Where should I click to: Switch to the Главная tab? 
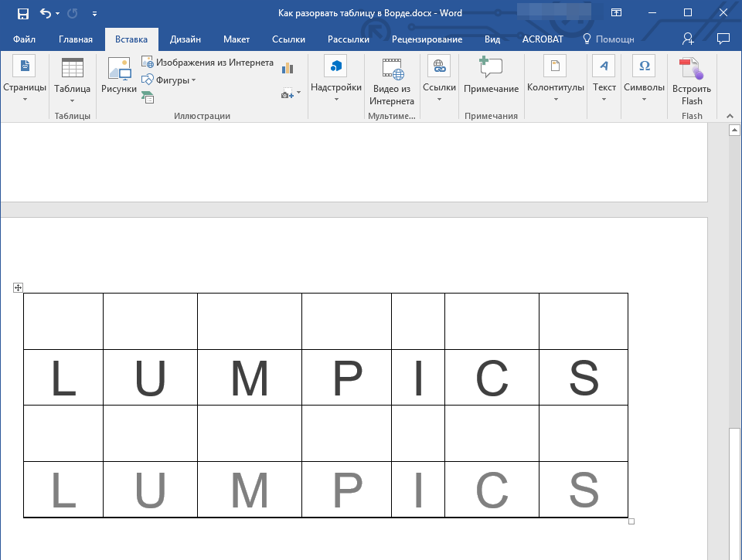coord(75,39)
